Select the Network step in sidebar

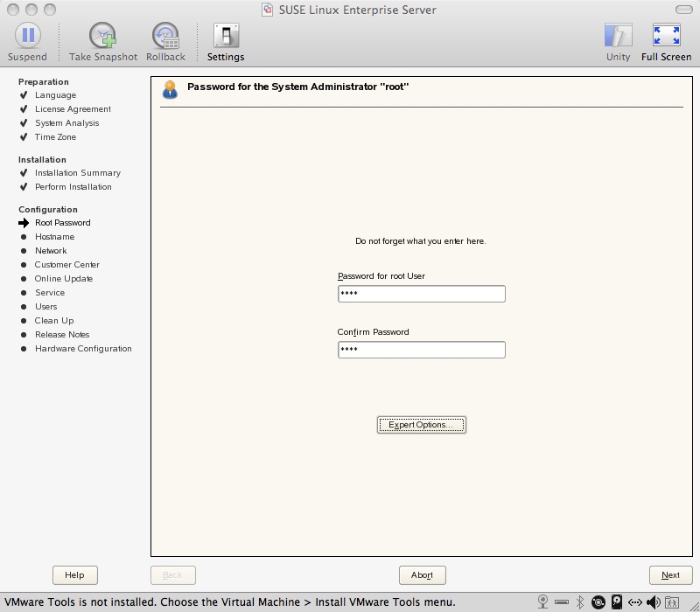tap(51, 251)
